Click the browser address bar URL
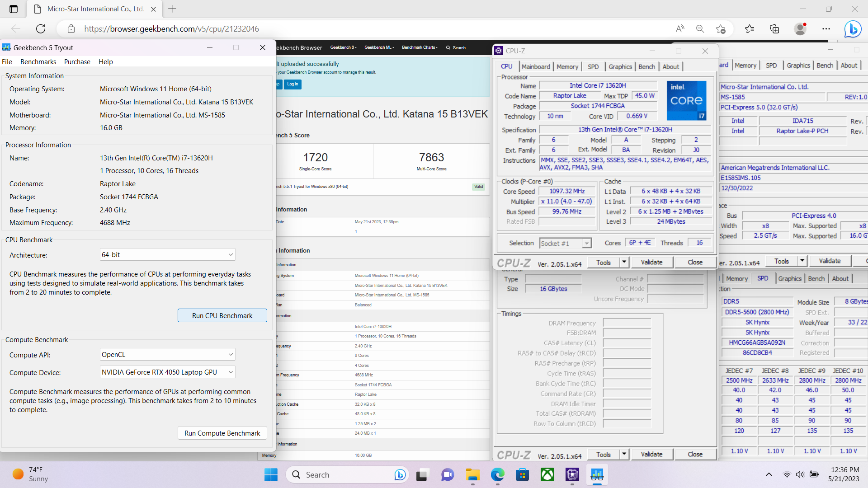This screenshot has width=868, height=488. tap(171, 29)
